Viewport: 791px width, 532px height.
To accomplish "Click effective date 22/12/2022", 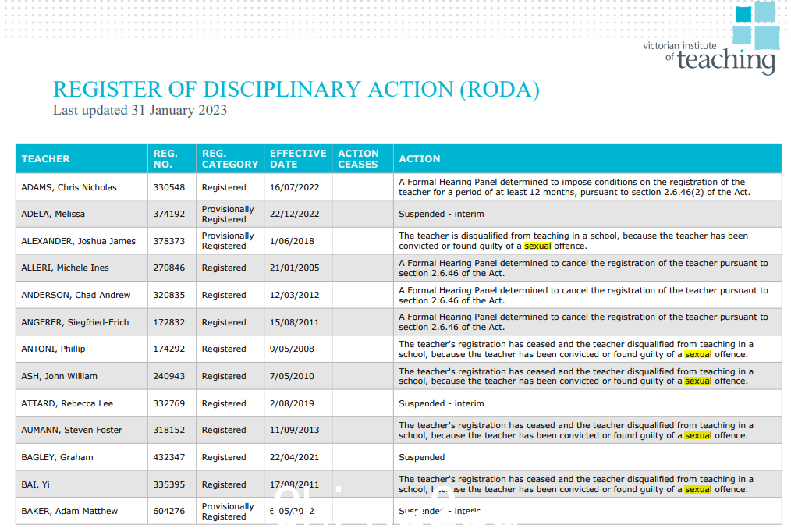I will [x=294, y=214].
